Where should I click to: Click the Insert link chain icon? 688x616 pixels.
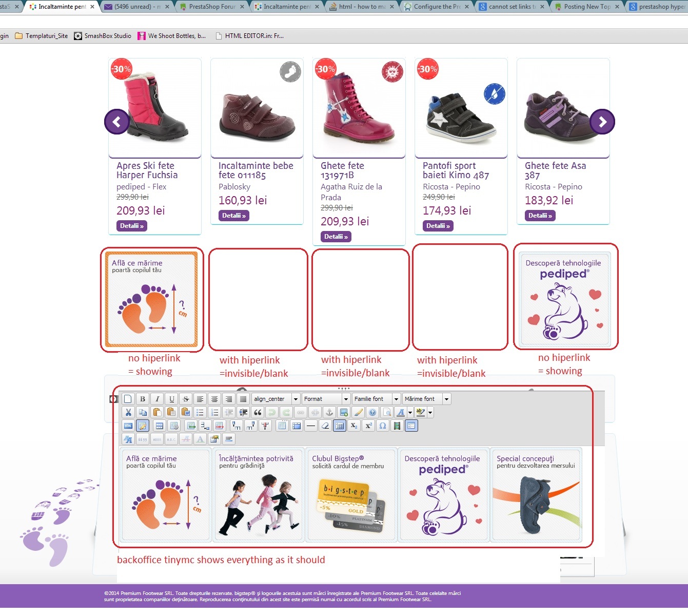tap(301, 412)
